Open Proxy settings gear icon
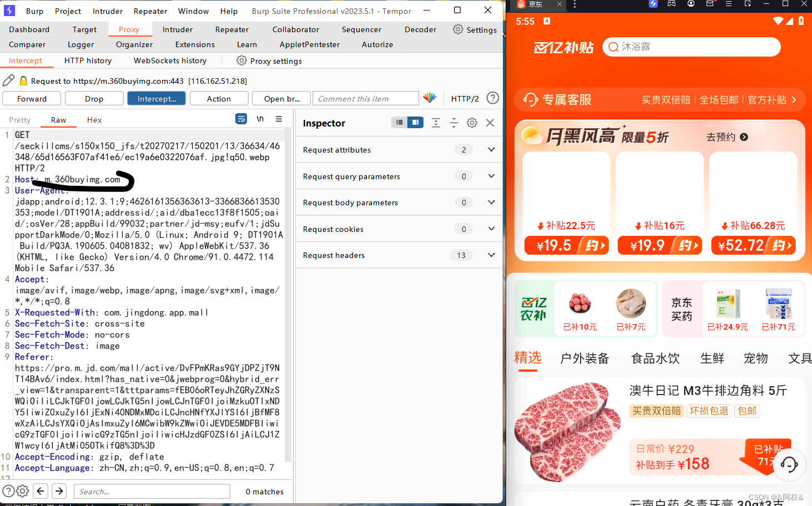The height and width of the screenshot is (506, 812). coord(241,60)
